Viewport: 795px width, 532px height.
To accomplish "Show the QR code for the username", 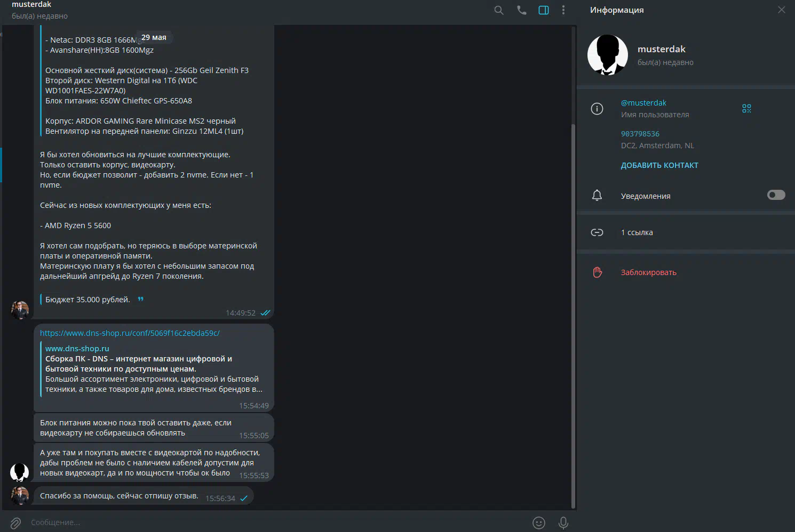I will coord(746,108).
